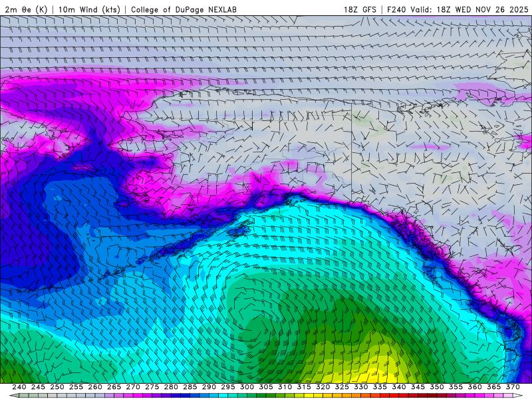This screenshot has width=532, height=399.
Task: Click the 265 value on the color scale
Action: (114, 387)
